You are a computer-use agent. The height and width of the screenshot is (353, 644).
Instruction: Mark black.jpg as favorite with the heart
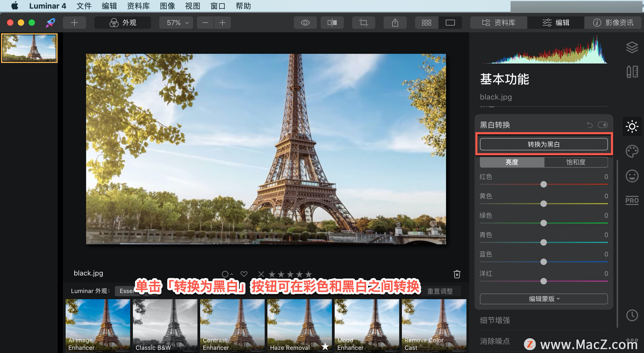coord(244,274)
